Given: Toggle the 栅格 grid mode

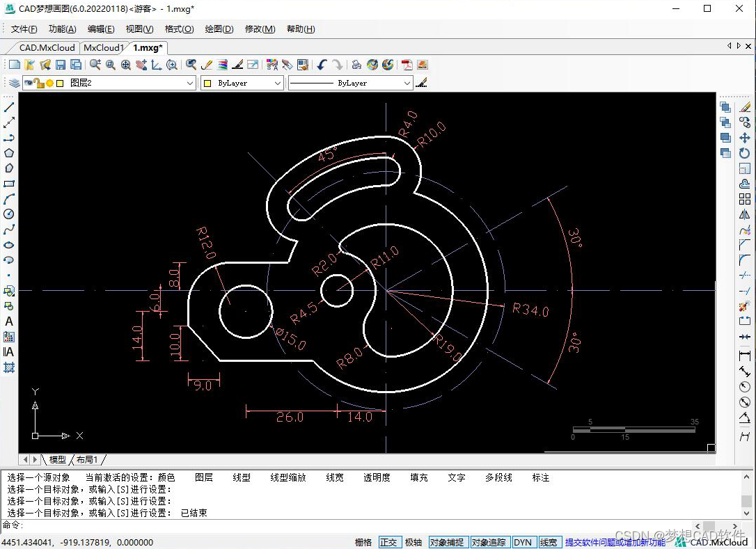Looking at the screenshot, I should (363, 542).
